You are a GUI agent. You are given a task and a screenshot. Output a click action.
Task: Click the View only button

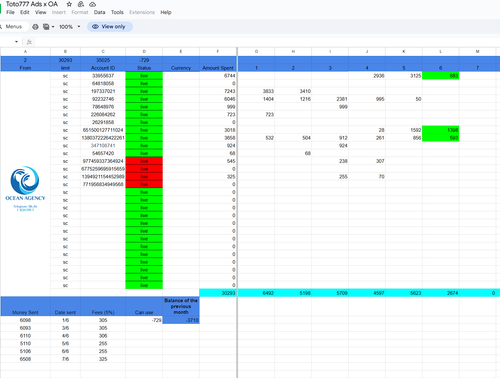point(110,27)
